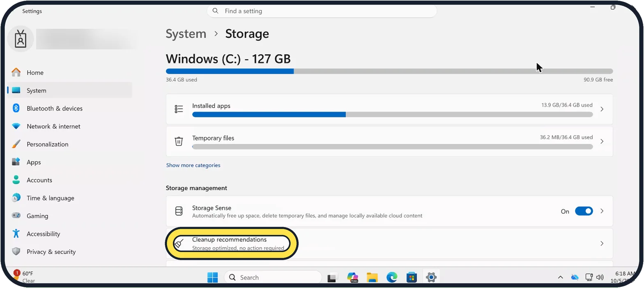Click the magnifier icon in Find a setting
This screenshot has width=644, height=288.
(x=216, y=11)
